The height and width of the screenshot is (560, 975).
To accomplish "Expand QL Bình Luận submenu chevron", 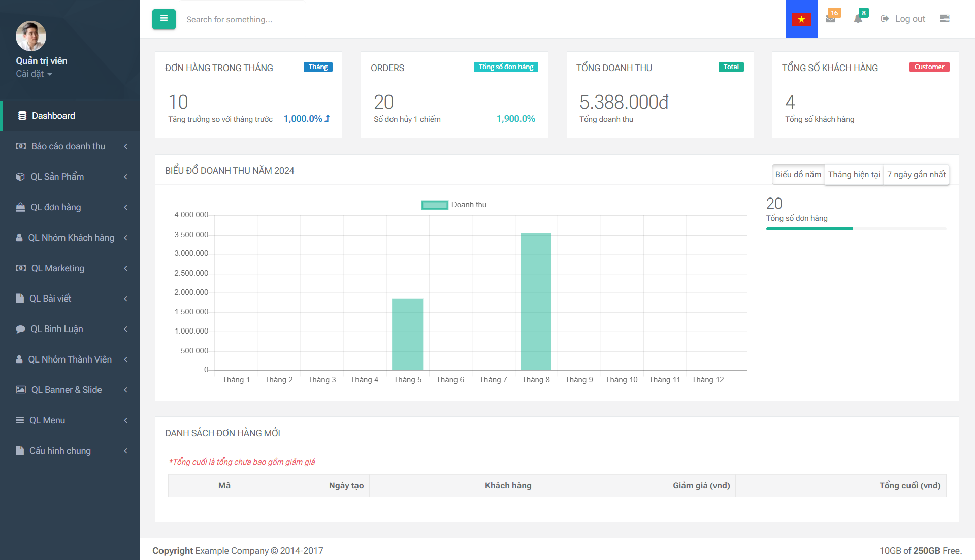I will [125, 329].
